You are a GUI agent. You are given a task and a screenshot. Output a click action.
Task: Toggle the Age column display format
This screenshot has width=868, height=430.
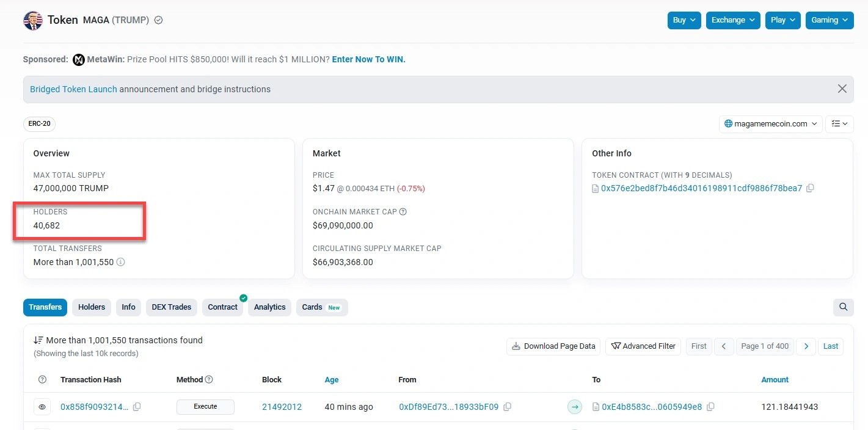click(x=332, y=379)
